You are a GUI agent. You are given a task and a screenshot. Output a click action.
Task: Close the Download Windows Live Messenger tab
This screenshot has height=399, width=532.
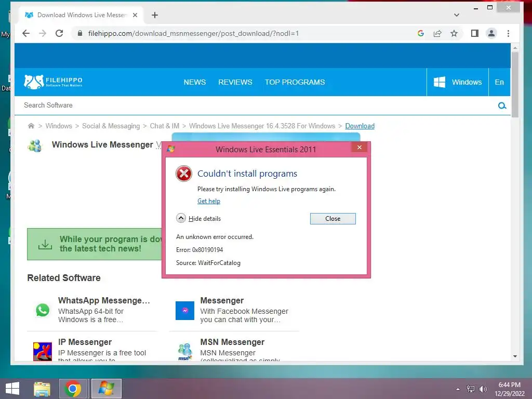pyautogui.click(x=135, y=15)
